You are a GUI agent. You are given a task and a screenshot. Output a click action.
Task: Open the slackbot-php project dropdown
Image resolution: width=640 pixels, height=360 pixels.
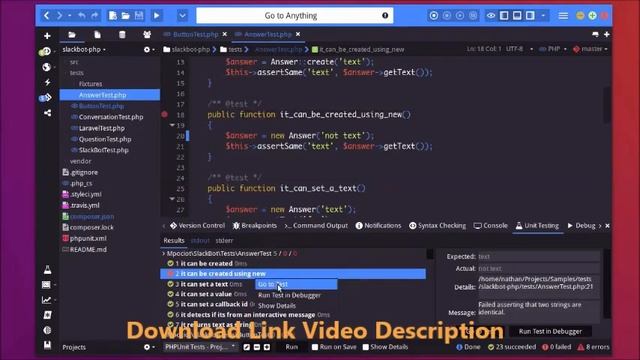coord(84,49)
